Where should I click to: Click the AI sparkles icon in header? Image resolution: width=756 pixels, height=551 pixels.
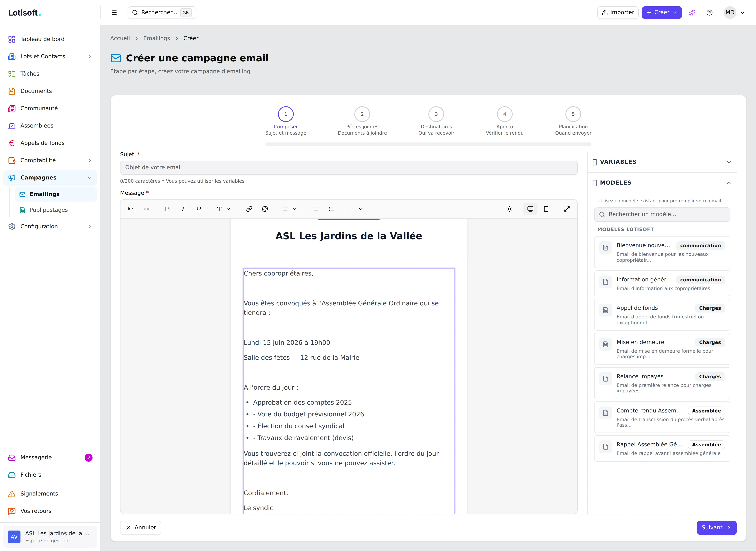pos(692,13)
